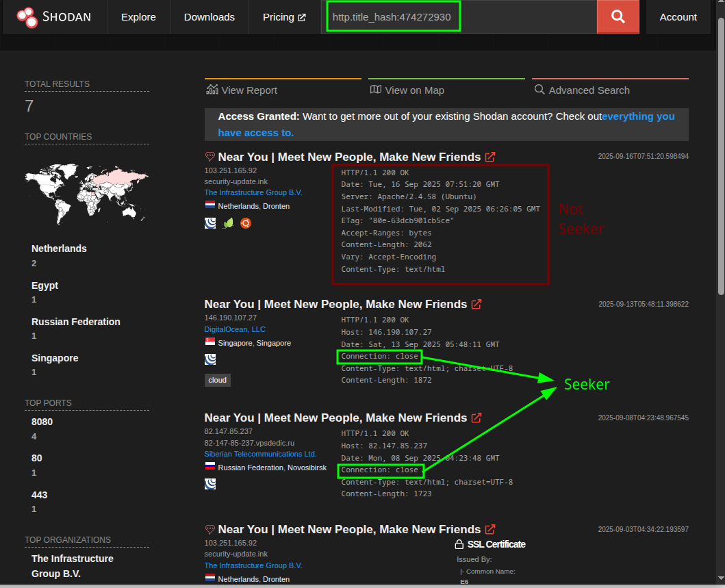Open the external link icon for 103.251.165.92 result

pyautogui.click(x=490, y=157)
